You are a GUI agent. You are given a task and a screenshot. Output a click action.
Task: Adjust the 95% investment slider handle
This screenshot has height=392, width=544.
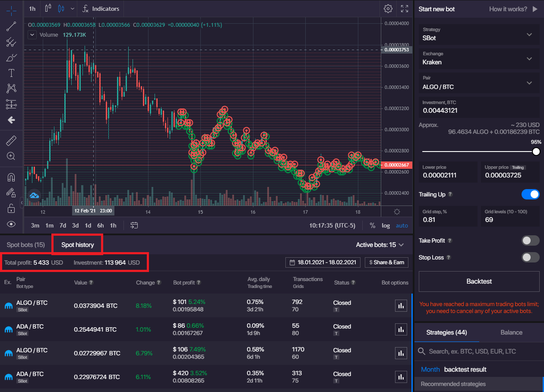click(x=536, y=152)
